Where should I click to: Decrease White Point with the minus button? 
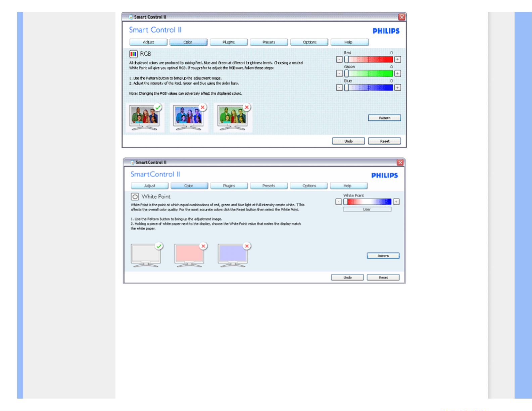click(x=338, y=202)
